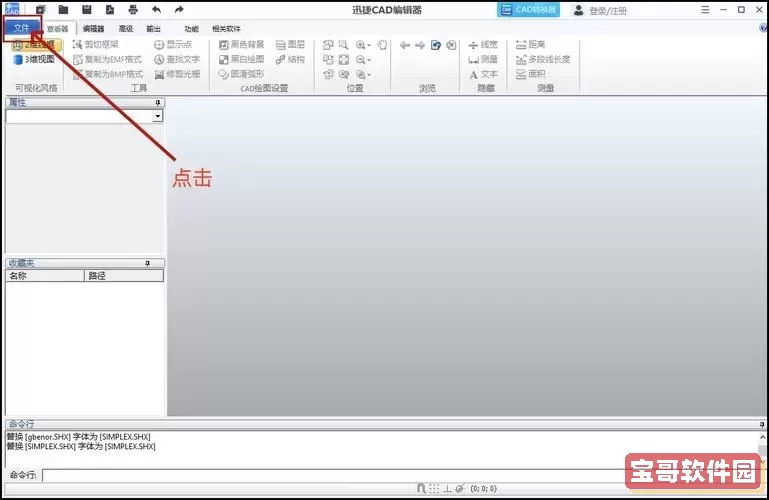Toggle 圆滑弧形 smooth arcs
The height and width of the screenshot is (500, 769).
241,74
